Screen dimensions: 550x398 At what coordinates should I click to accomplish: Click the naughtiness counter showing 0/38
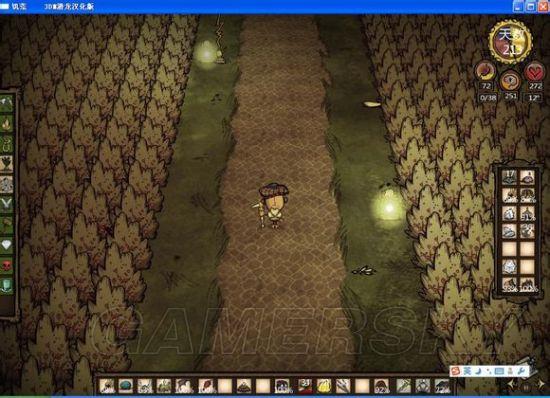[x=488, y=98]
